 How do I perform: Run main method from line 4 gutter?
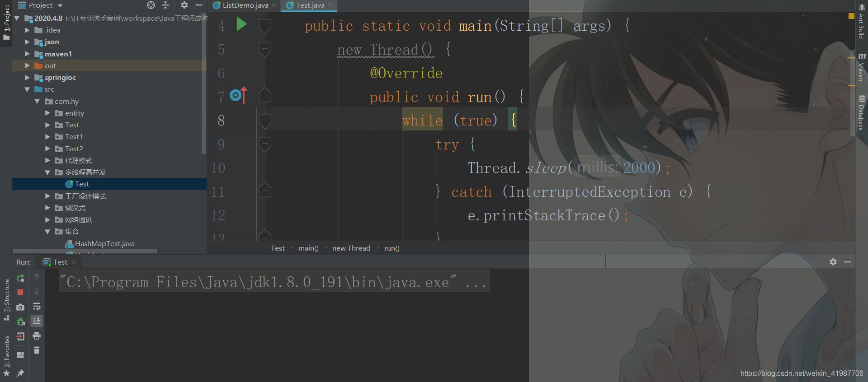tap(241, 24)
